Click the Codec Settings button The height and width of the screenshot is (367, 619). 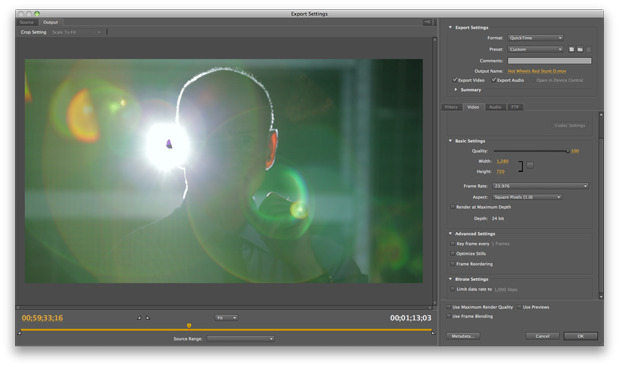570,125
